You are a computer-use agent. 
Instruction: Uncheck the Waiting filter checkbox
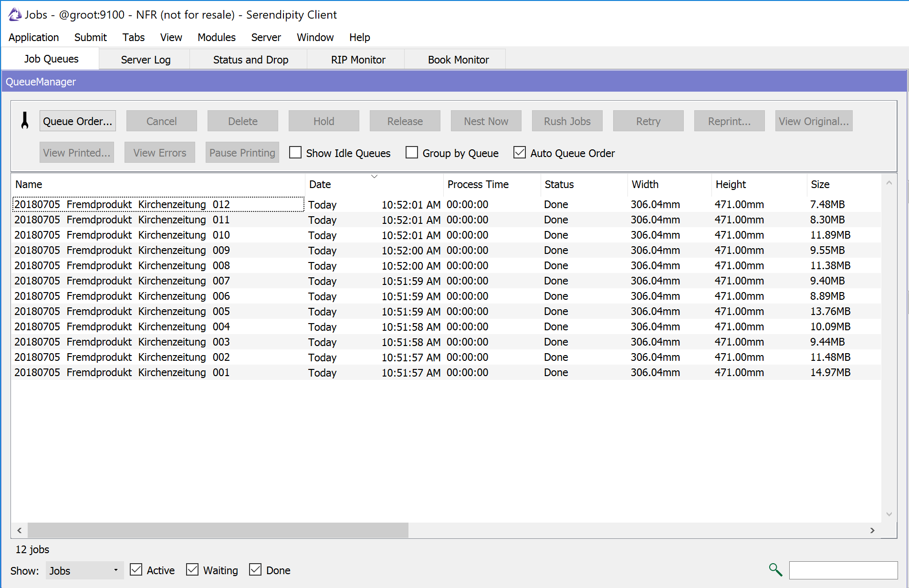click(x=192, y=570)
